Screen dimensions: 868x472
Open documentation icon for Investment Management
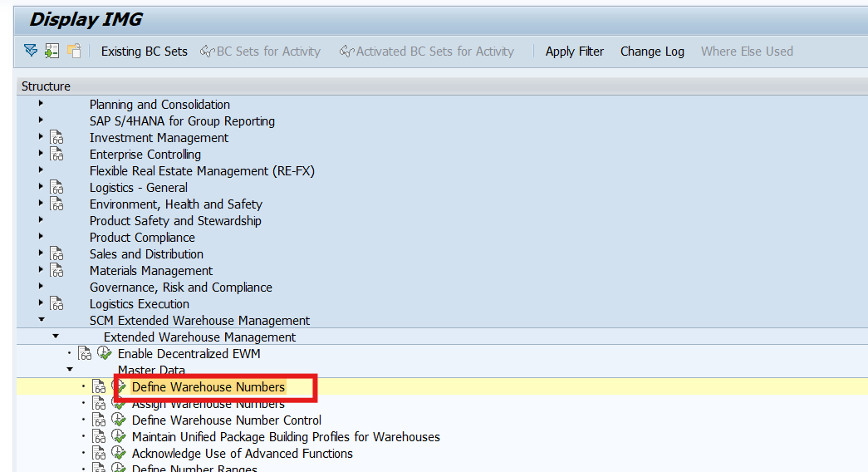pos(56,137)
